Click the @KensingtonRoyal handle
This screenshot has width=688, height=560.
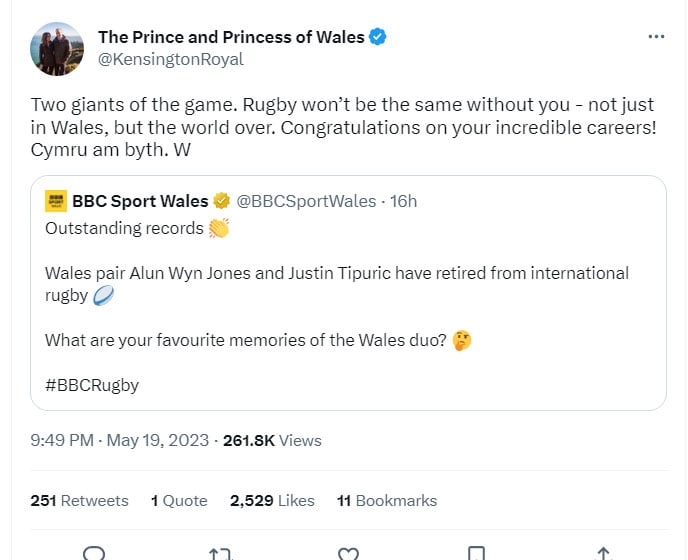(170, 59)
